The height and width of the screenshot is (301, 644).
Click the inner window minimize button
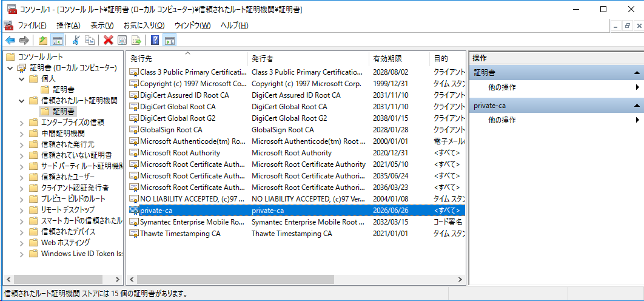(x=615, y=25)
